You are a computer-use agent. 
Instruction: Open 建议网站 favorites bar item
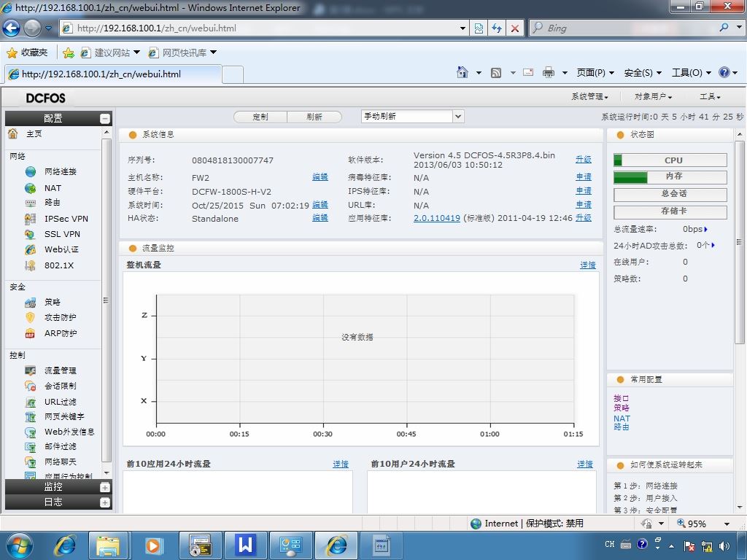(x=110, y=52)
